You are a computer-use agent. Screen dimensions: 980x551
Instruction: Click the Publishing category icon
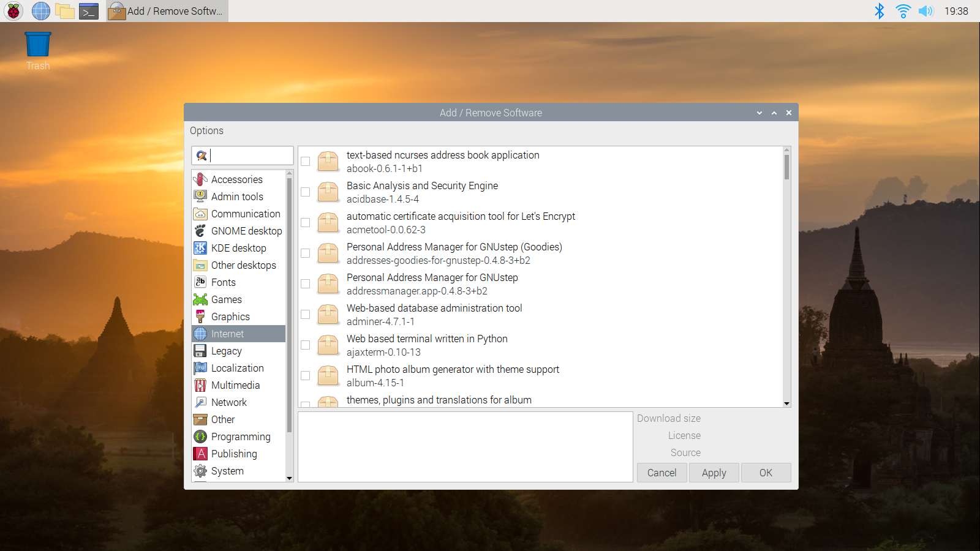click(200, 454)
